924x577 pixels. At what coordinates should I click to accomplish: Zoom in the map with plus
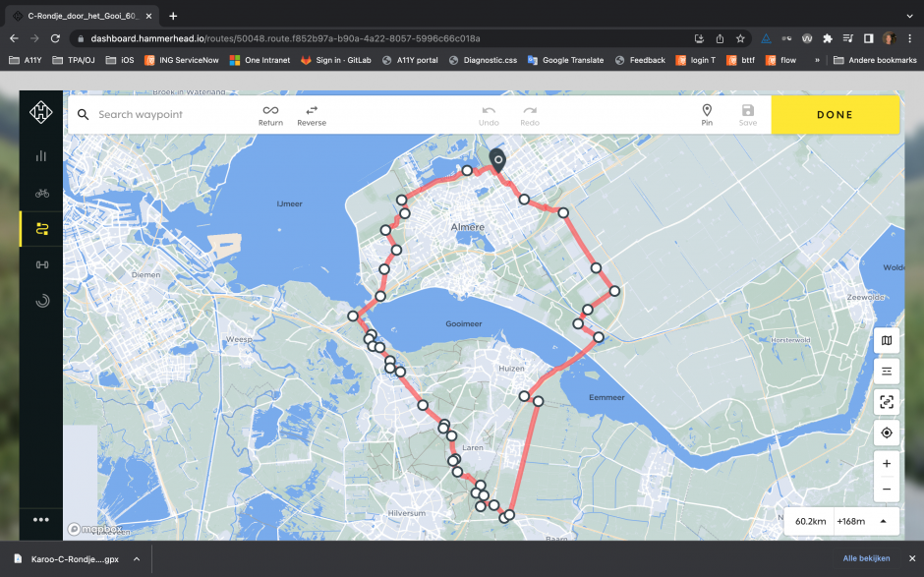(887, 464)
